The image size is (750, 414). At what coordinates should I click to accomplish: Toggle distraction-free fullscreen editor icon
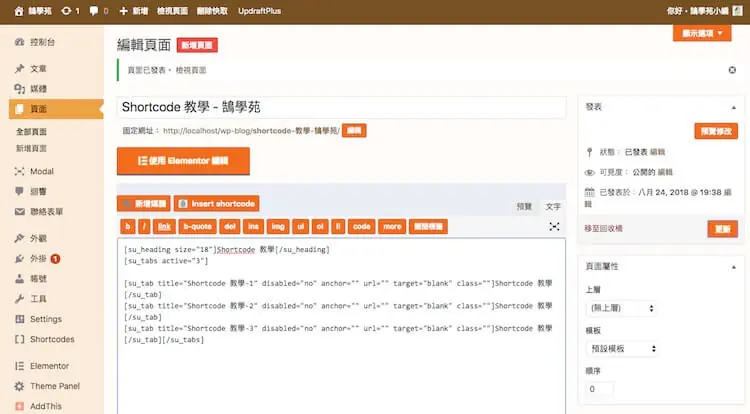tap(554, 227)
